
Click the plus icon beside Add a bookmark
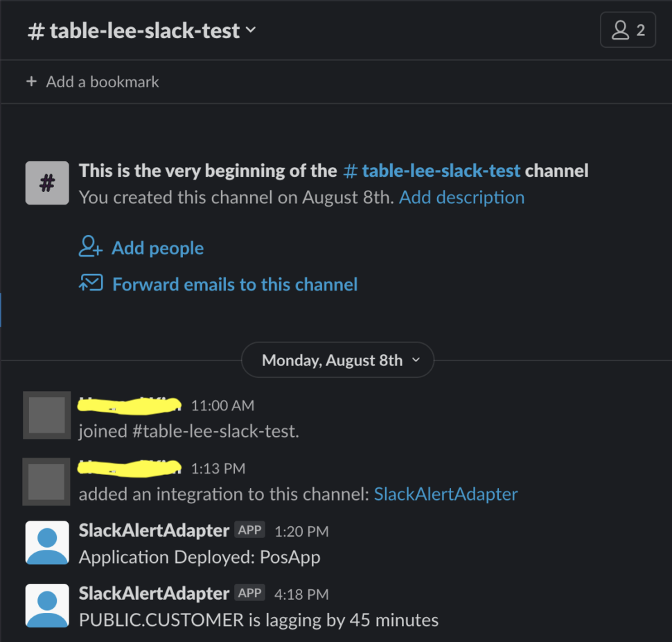(31, 82)
